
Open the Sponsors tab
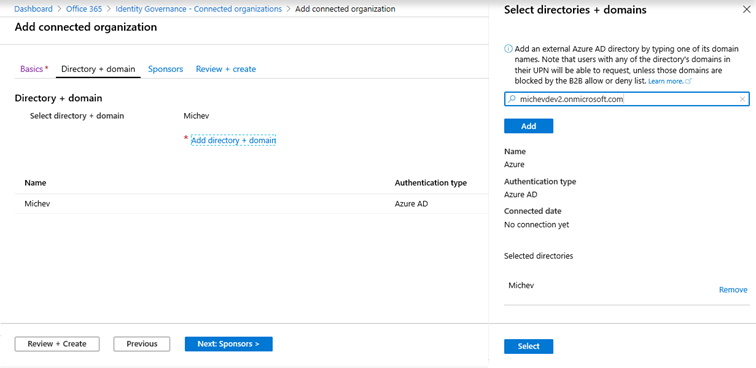(165, 69)
